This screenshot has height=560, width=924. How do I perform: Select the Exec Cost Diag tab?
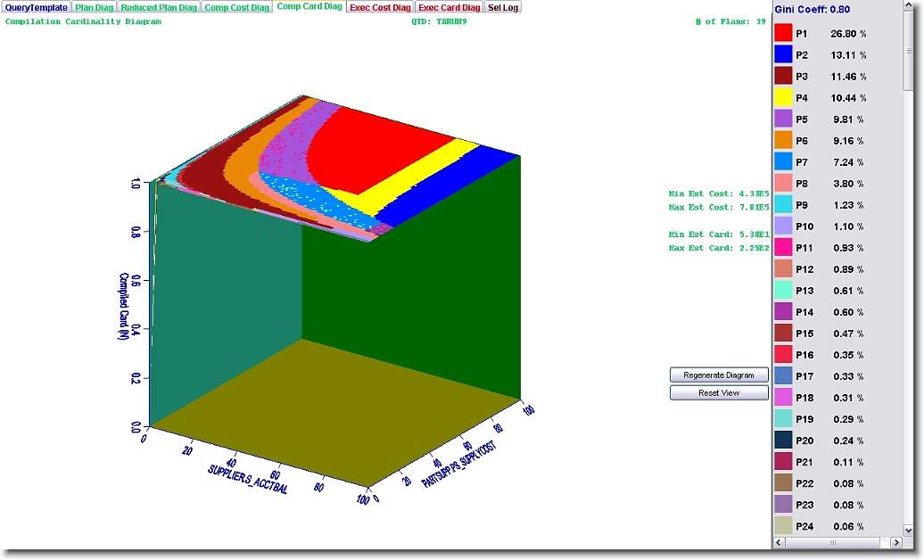click(381, 7)
